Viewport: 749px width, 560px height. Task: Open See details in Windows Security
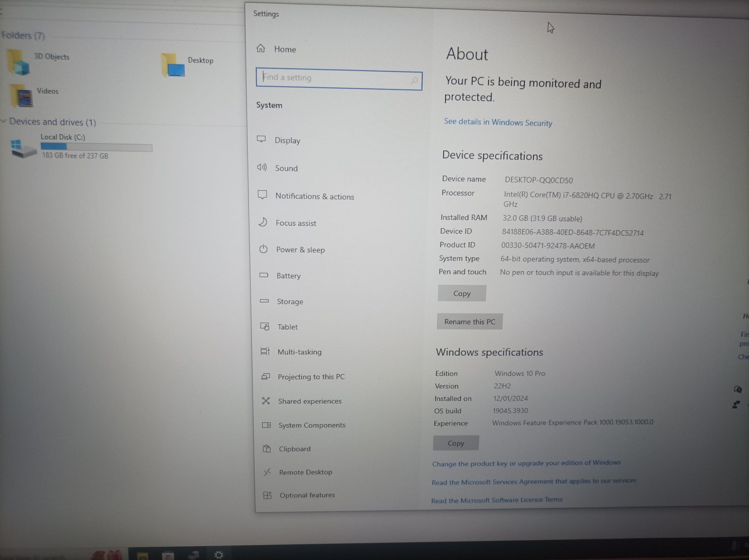pyautogui.click(x=498, y=122)
